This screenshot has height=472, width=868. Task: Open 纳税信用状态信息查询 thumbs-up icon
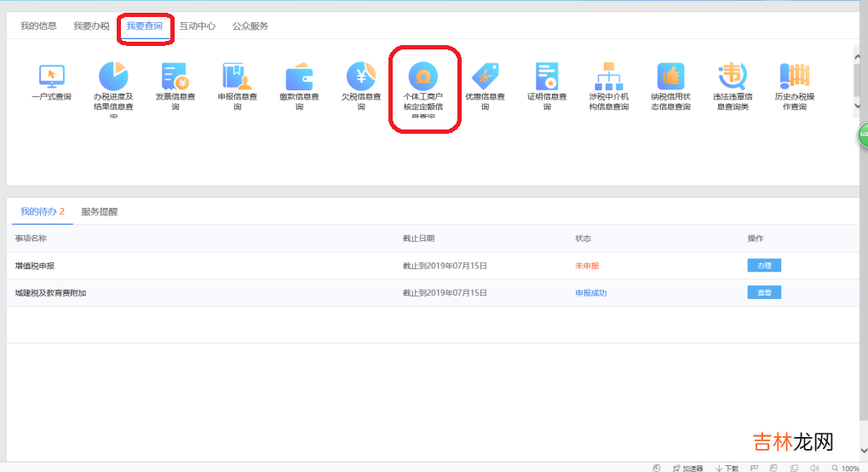tap(670, 76)
